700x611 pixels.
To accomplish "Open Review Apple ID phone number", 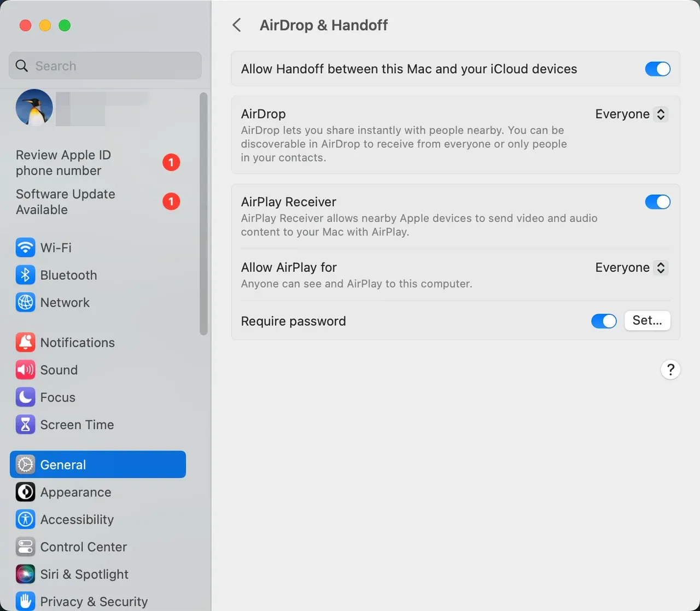I will (98, 163).
